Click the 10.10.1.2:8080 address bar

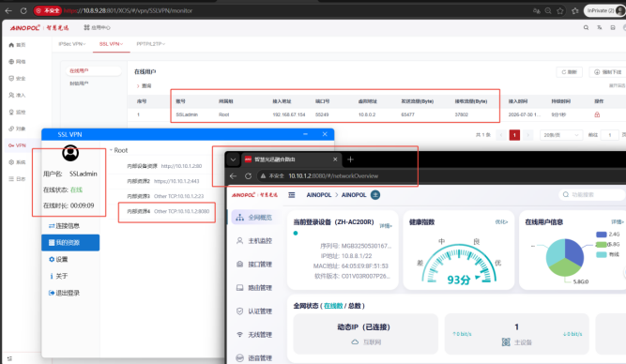point(333,176)
